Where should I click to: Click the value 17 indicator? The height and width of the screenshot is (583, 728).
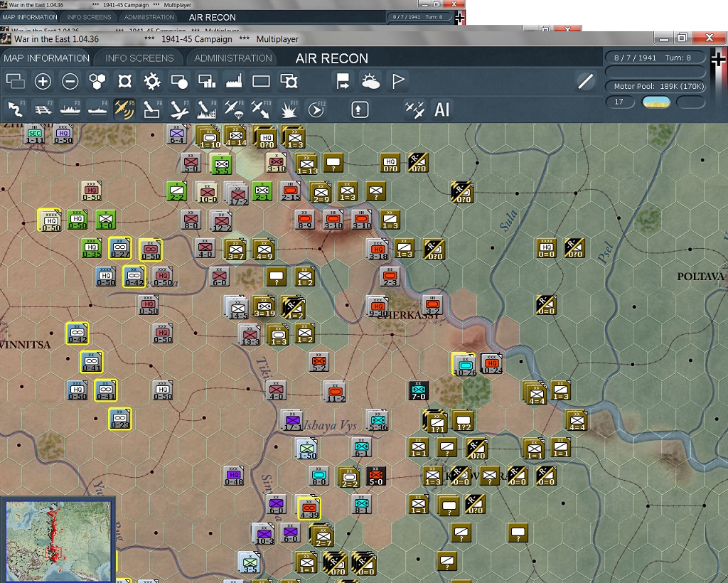620,102
